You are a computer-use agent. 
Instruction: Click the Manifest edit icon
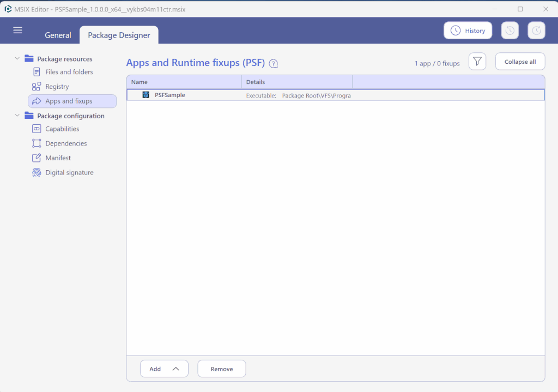(37, 158)
